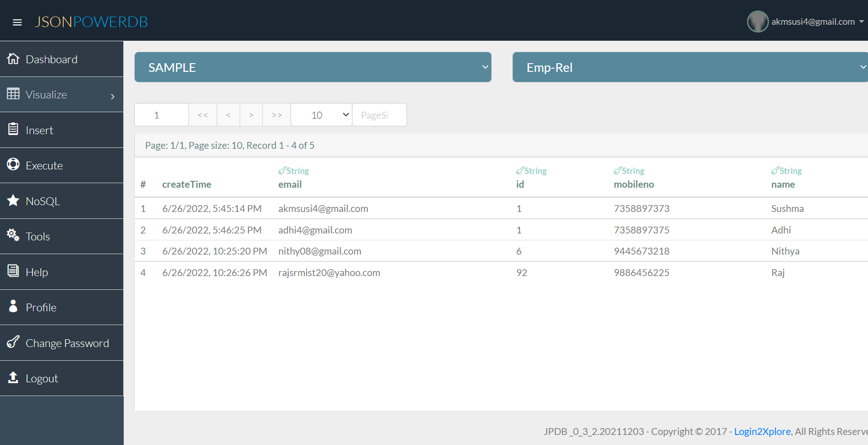
Task: Click the JSONPOWERDB logo
Action: [91, 22]
